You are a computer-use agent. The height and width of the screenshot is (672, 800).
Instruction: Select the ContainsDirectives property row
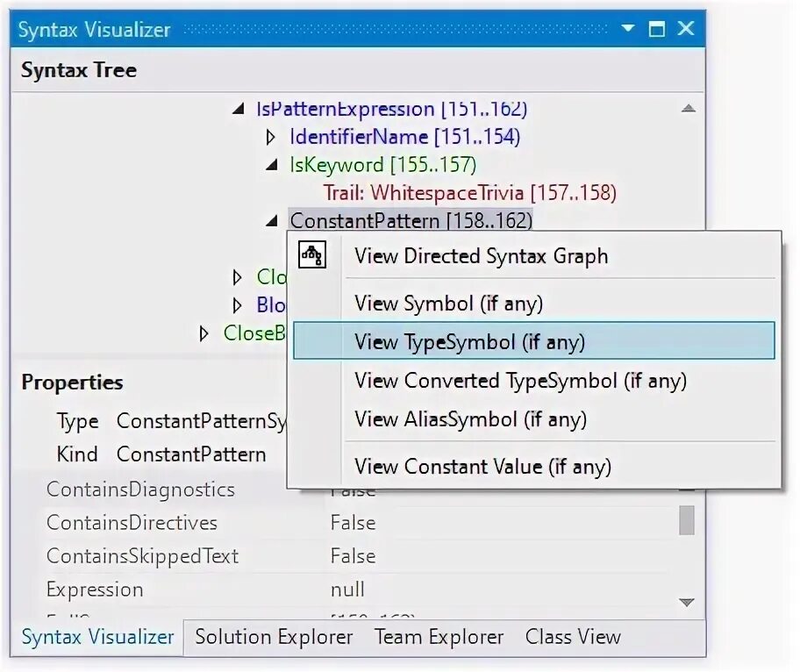click(x=357, y=523)
